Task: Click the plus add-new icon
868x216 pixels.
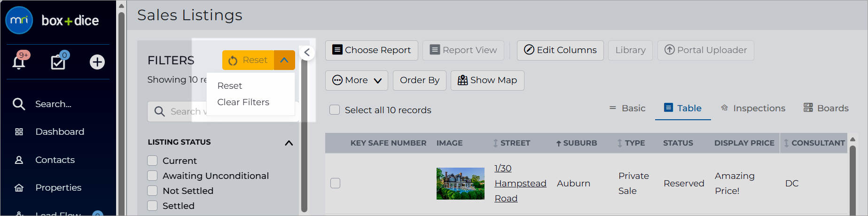Action: coord(97,62)
